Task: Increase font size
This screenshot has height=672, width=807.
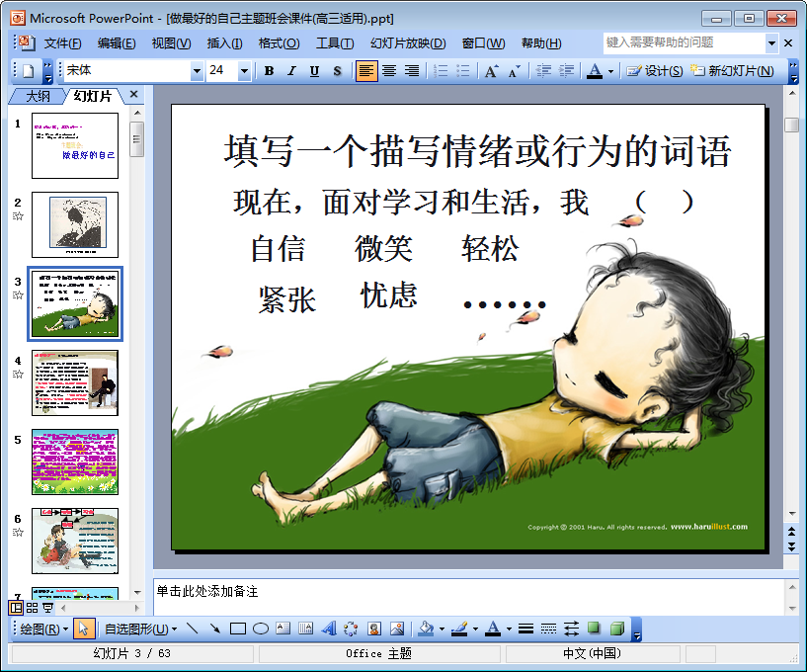Action: pos(492,70)
